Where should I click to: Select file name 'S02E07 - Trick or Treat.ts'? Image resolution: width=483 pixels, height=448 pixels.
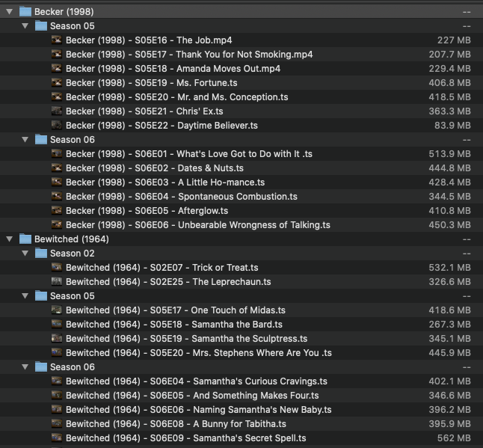(162, 268)
